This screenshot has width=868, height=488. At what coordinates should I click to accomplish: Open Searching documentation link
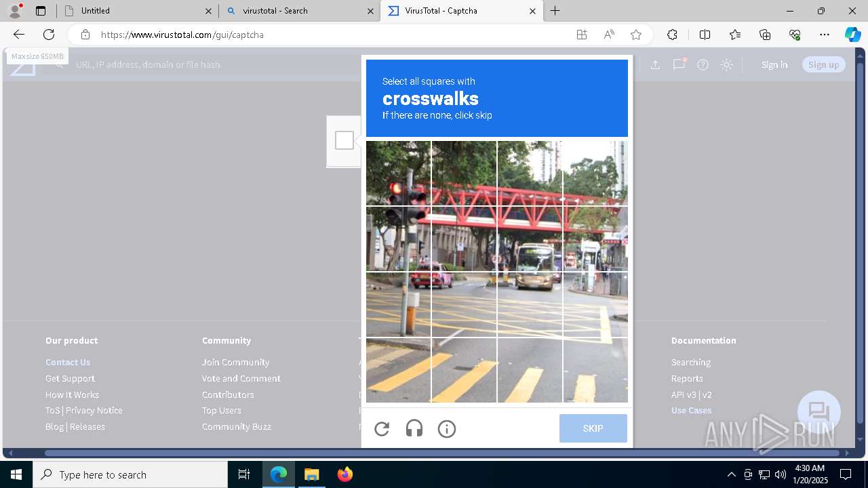point(691,362)
